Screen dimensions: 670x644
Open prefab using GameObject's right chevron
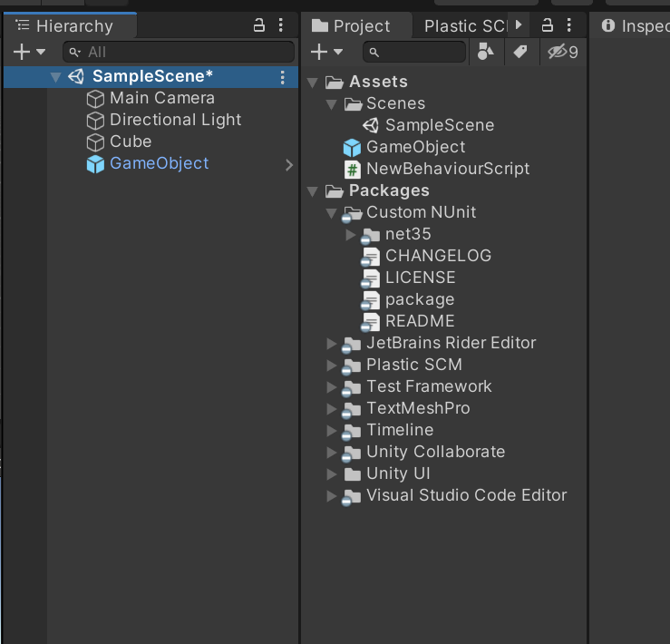click(x=289, y=165)
